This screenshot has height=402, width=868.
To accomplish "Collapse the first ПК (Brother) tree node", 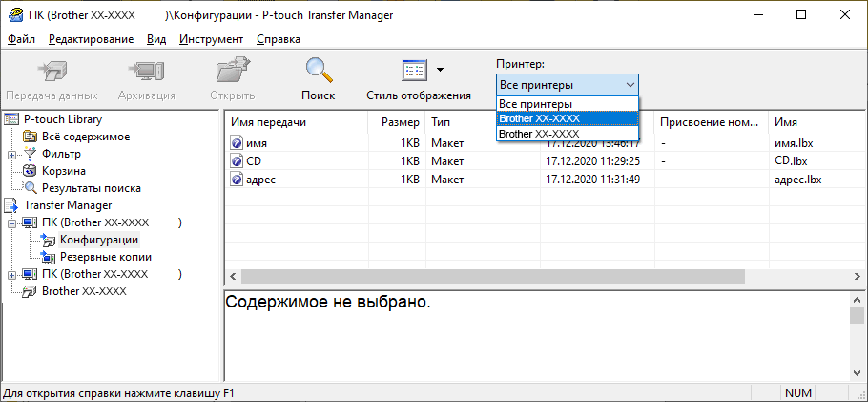I will click(x=11, y=222).
